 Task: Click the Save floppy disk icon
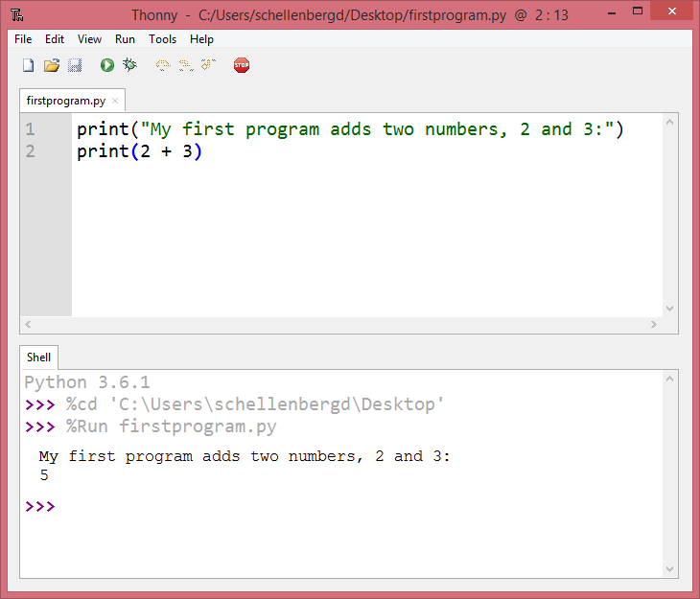(x=75, y=65)
